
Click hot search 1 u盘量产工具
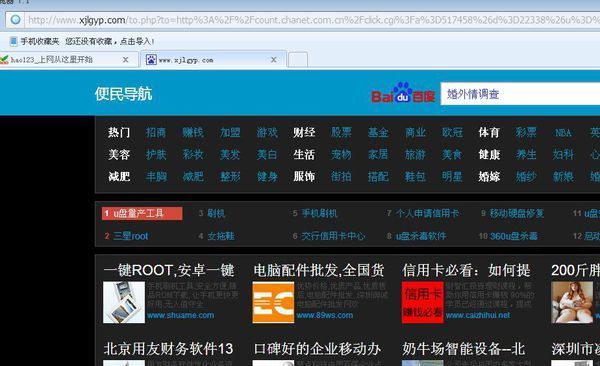click(142, 213)
